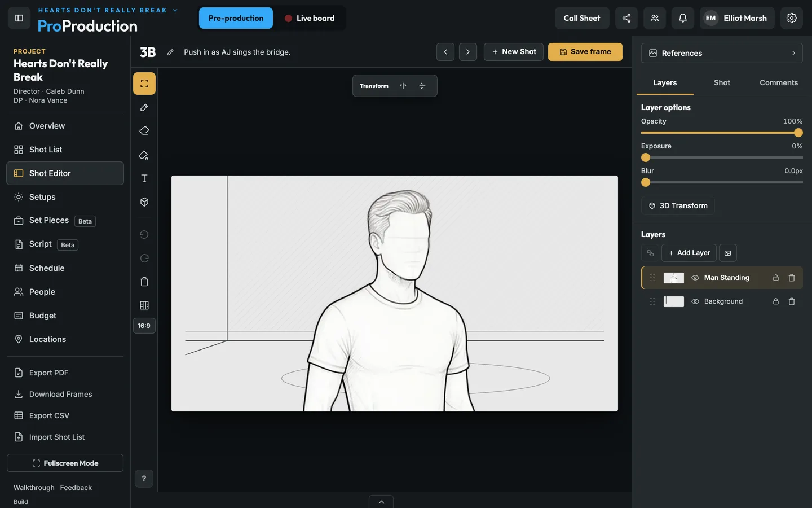The image size is (812, 508).
Task: Select the paint bucket fill tool
Action: pos(144,155)
